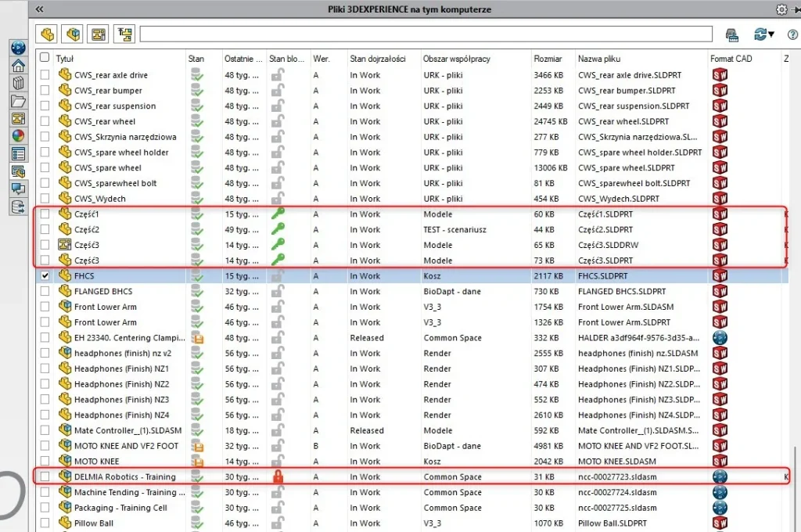Screen dimensions: 801x532
Task: Select the CWS_spare wheel holder title
Action: (x=121, y=153)
